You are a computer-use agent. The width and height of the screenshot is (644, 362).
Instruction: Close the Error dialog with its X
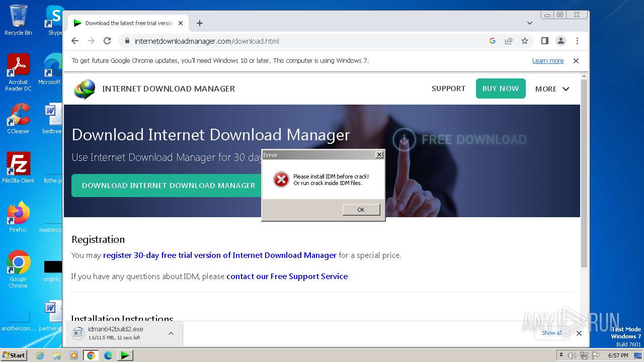point(379,155)
